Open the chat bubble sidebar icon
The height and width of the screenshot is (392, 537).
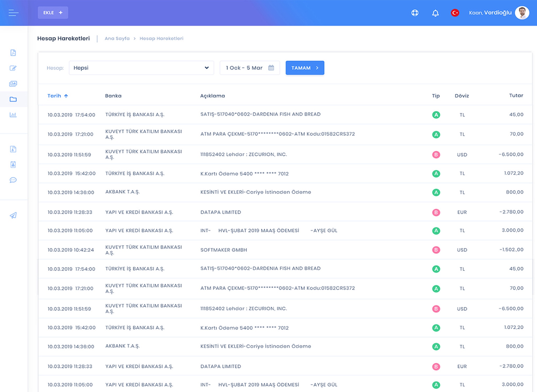point(13,180)
